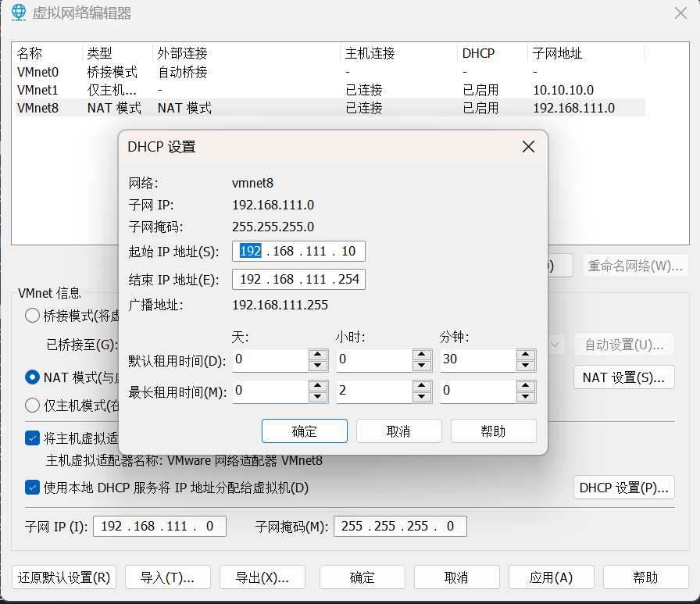Screen dimensions: 700x604
Task: Close the DHCP 设置 dialog with X
Action: point(528,146)
